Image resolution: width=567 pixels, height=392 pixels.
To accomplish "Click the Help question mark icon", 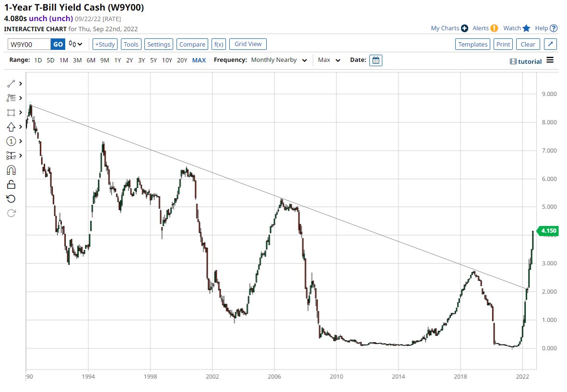I will [x=554, y=28].
